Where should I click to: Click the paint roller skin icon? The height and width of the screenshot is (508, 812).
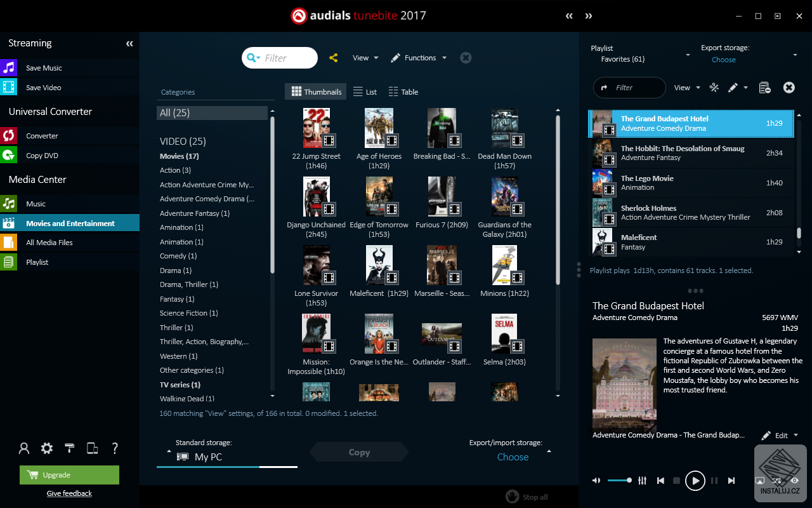70,448
